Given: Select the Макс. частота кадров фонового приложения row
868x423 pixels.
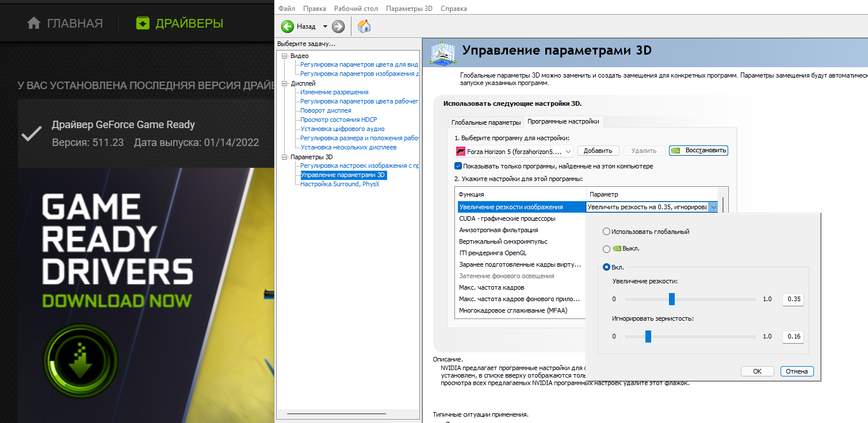Looking at the screenshot, I should [522, 299].
